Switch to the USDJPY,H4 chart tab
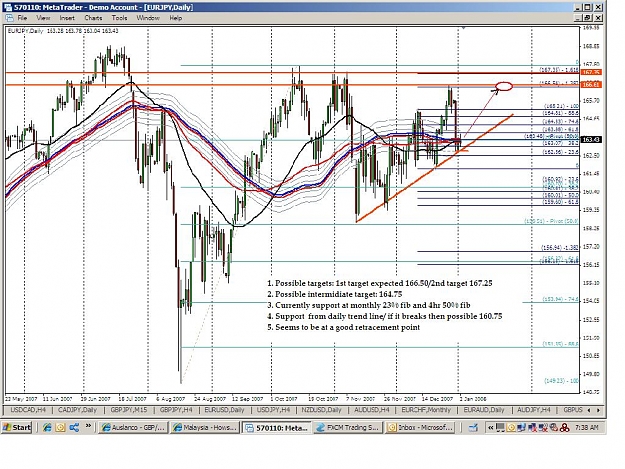The width and height of the screenshot is (625, 469). coord(273,410)
